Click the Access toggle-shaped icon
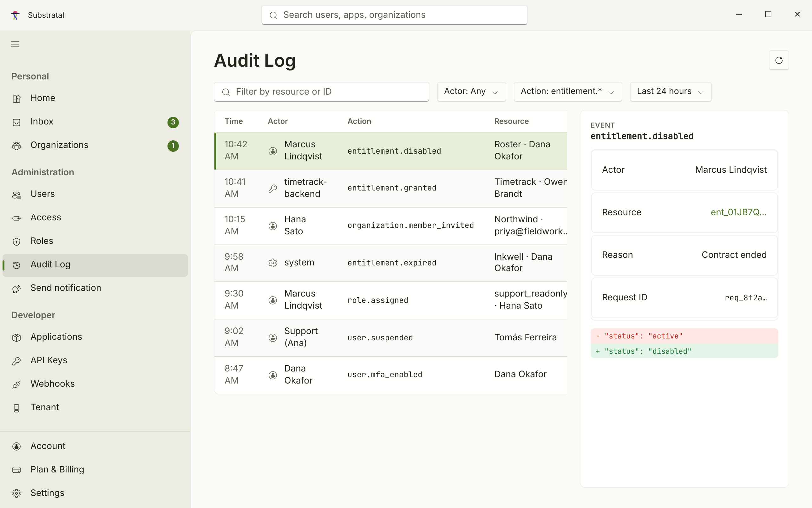 tap(16, 218)
